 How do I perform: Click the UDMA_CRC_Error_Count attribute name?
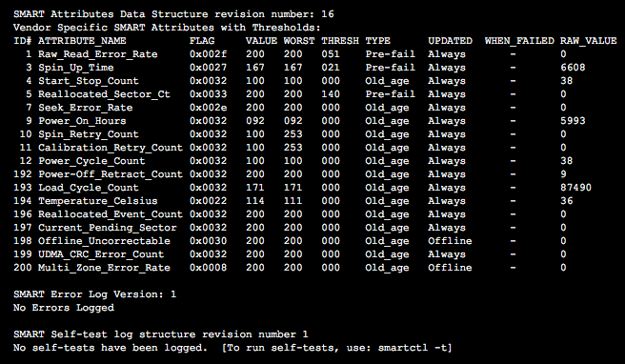coord(101,254)
